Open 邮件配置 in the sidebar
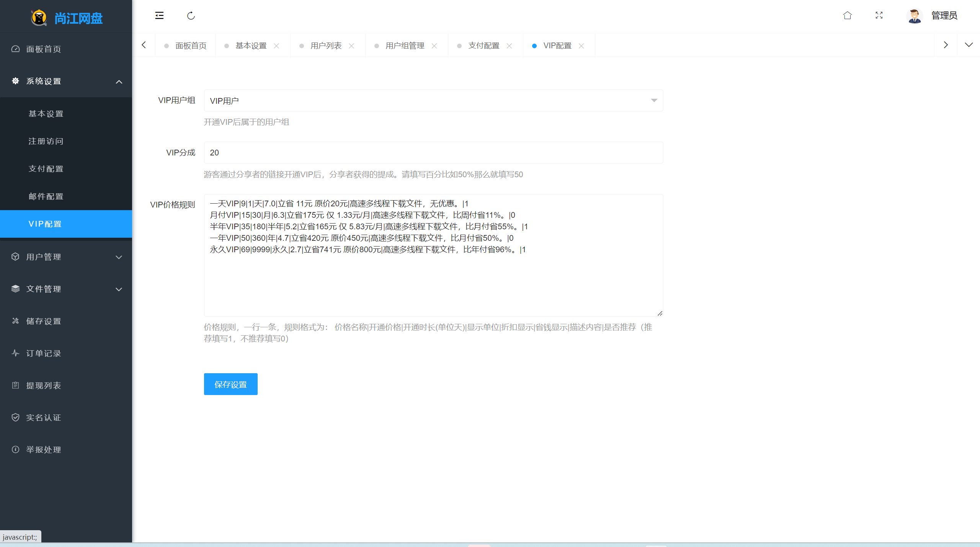The image size is (980, 547). click(66, 196)
